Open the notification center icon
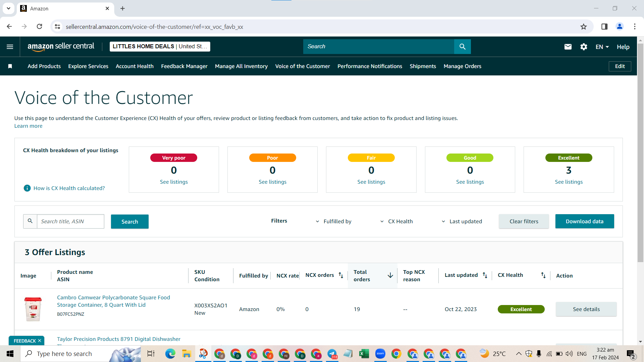Screen dimensions: 644x362 [x=631, y=354]
